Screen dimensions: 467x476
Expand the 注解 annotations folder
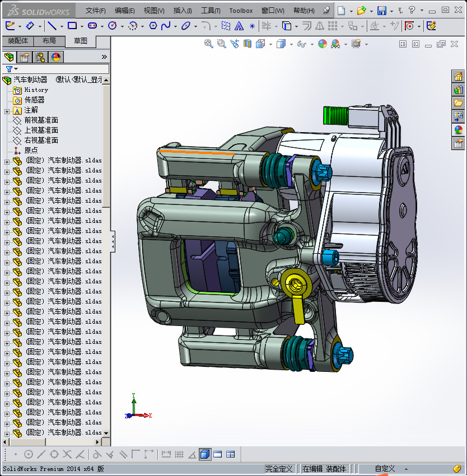point(7,110)
